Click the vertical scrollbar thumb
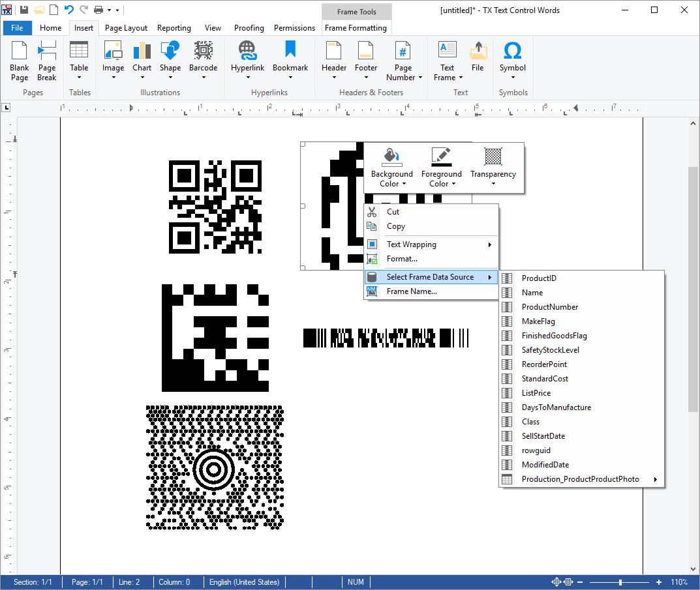The height and width of the screenshot is (590, 700). [x=693, y=289]
